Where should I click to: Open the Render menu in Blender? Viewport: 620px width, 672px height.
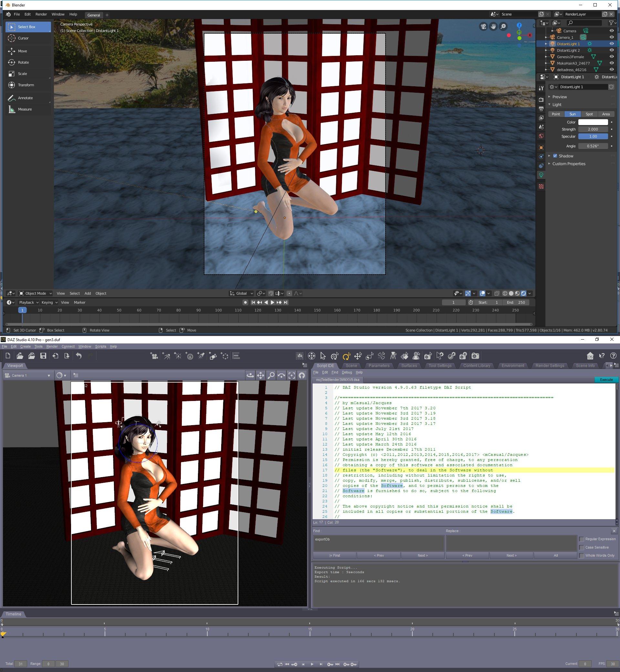41,15
